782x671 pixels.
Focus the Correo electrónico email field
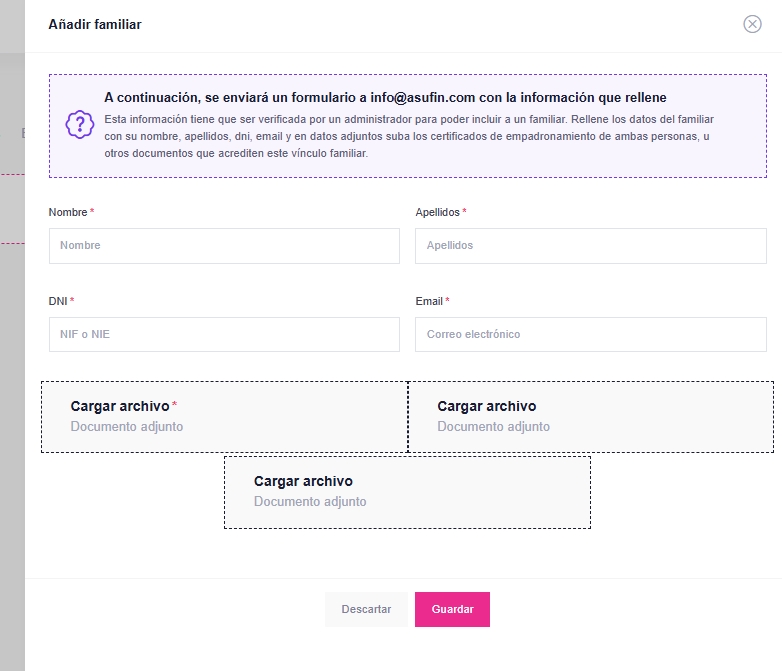(x=590, y=335)
